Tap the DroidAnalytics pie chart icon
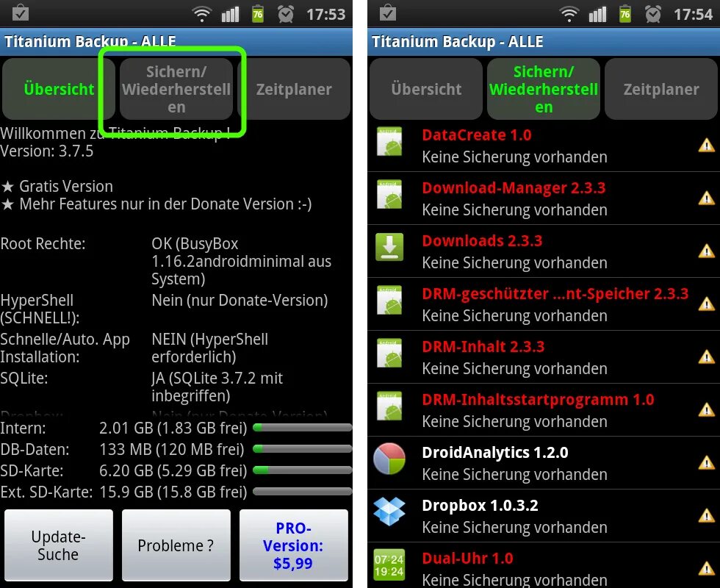720x588 pixels. coord(389,459)
